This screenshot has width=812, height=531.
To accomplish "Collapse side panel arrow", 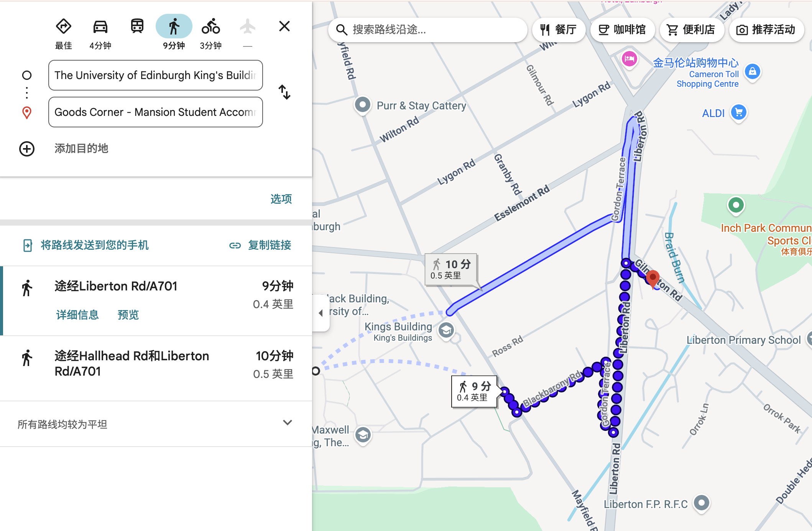I will pyautogui.click(x=321, y=313).
